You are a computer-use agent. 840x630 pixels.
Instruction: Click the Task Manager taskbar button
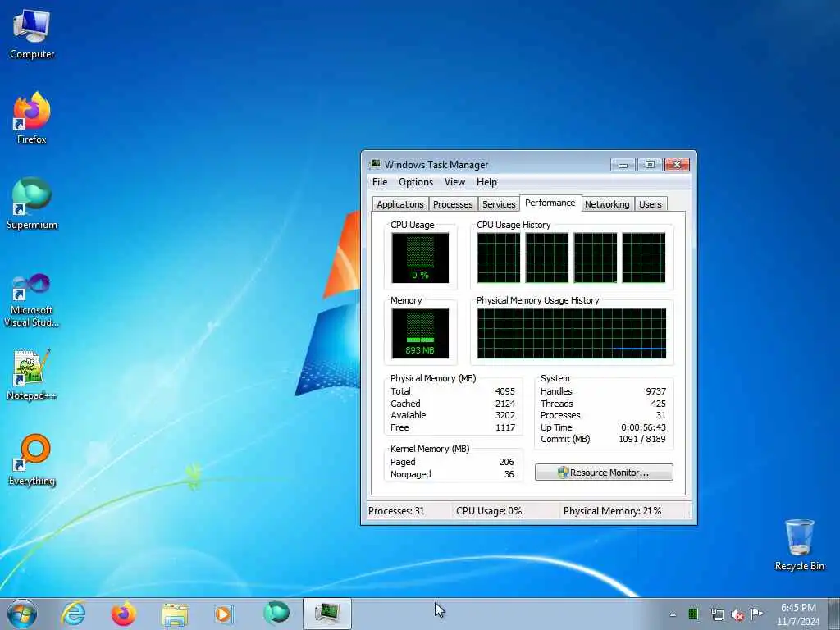click(x=326, y=614)
